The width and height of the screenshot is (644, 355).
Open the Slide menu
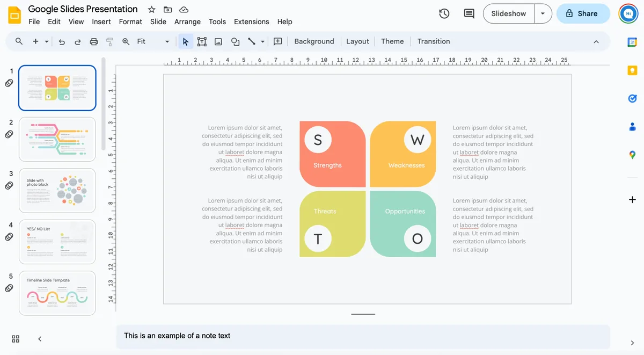point(158,21)
